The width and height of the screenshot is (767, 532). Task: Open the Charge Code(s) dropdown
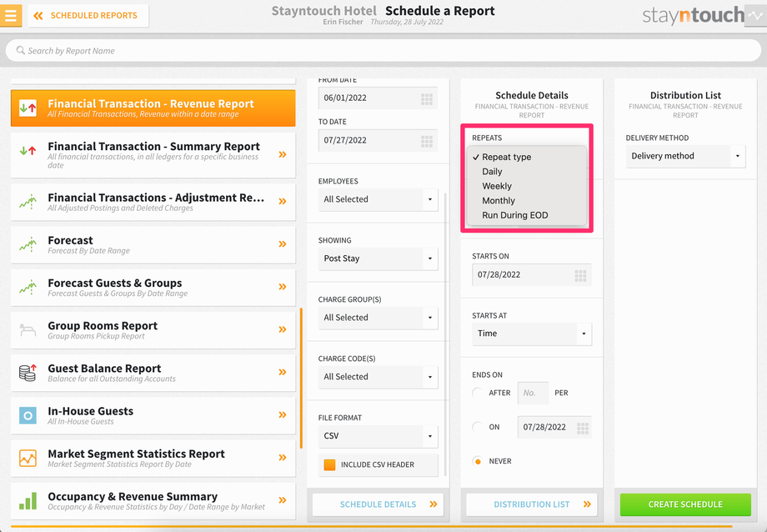point(378,377)
